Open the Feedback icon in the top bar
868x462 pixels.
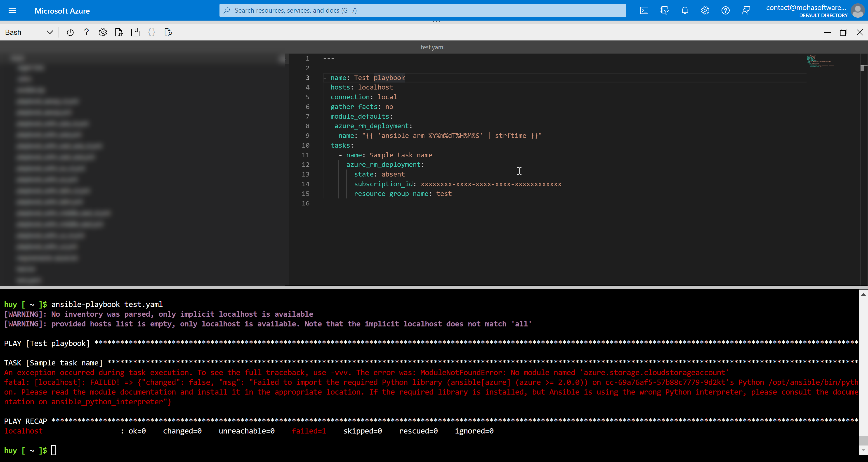(746, 10)
